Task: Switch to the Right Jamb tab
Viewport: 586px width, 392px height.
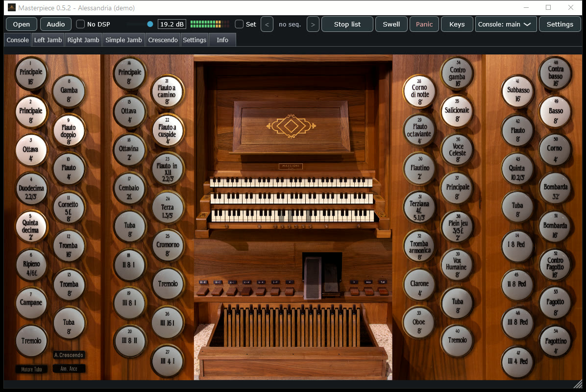Action: pyautogui.click(x=83, y=40)
